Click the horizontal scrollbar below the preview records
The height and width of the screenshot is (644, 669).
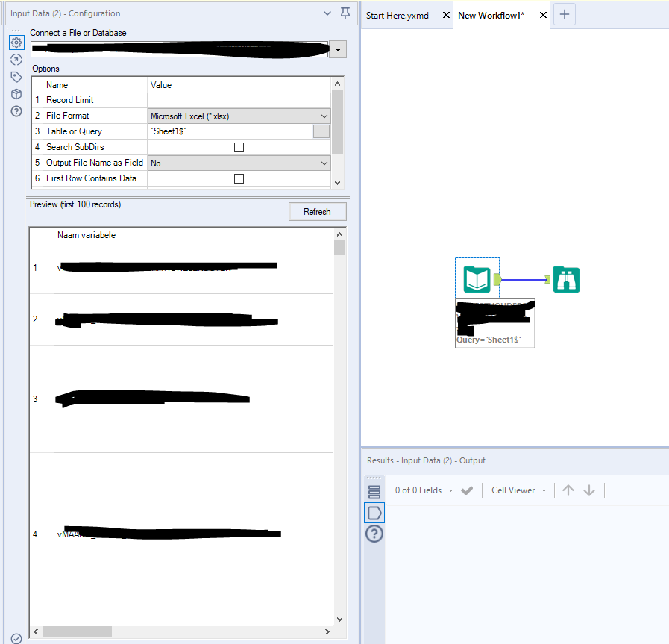(x=77, y=631)
